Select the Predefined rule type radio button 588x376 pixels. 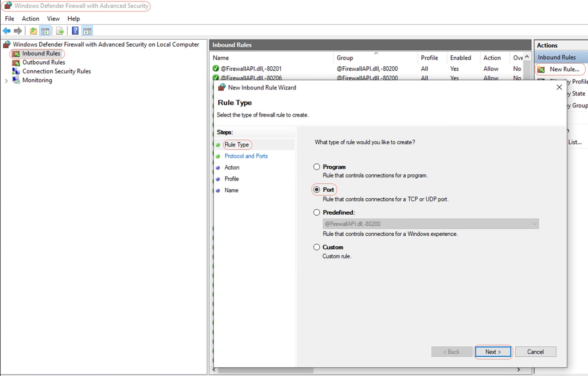click(x=317, y=212)
